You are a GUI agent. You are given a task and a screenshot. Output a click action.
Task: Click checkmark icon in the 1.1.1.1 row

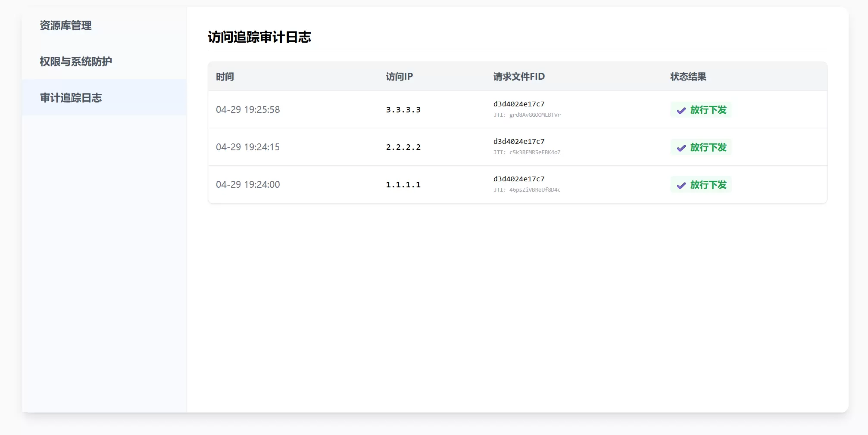[681, 185]
